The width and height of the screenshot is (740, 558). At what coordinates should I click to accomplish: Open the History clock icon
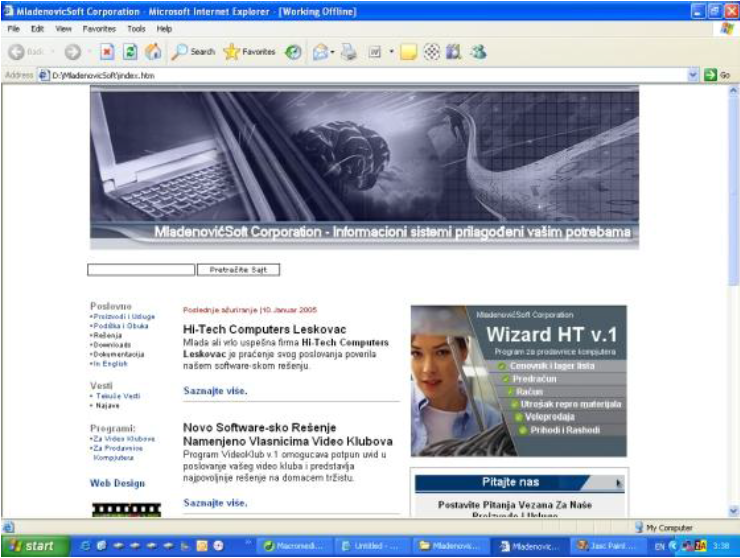293,52
